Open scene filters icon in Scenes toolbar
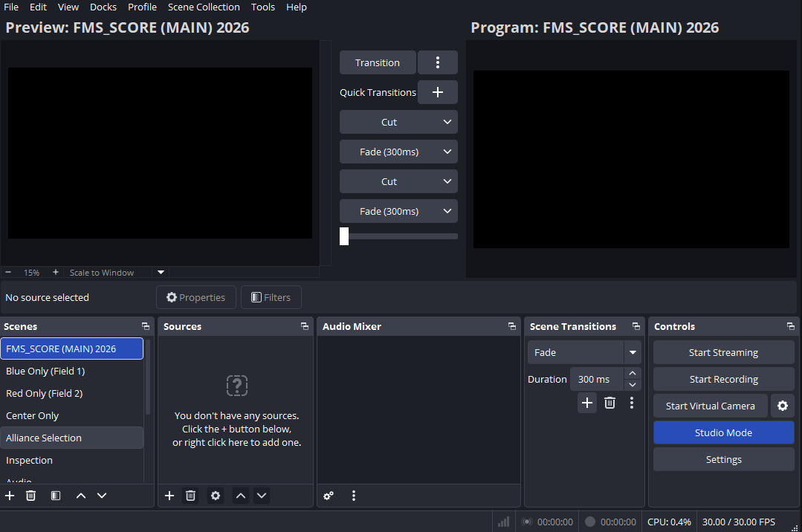This screenshot has width=802, height=532. click(56, 496)
